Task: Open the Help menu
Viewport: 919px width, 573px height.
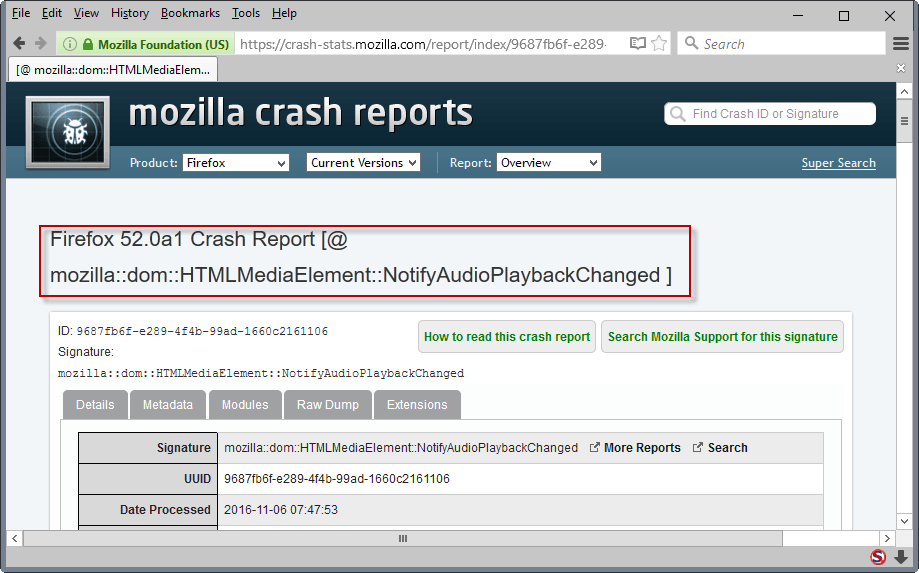Action: pos(284,13)
